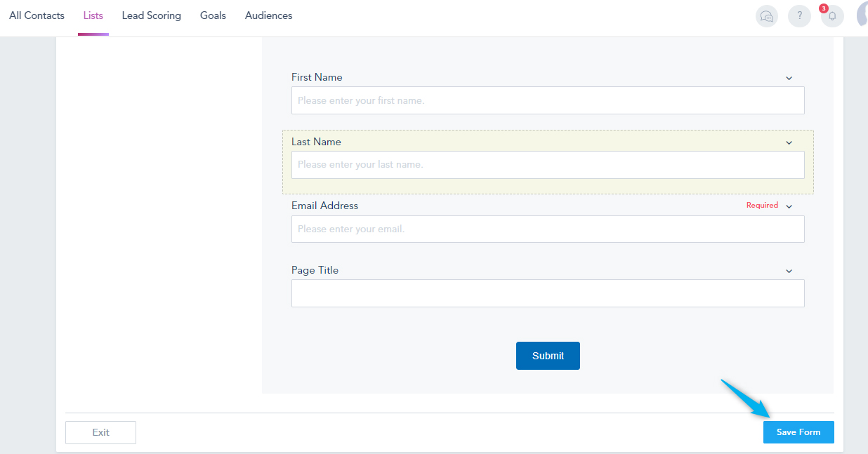Go to the All Contacts tab
The height and width of the screenshot is (454, 868).
[37, 15]
